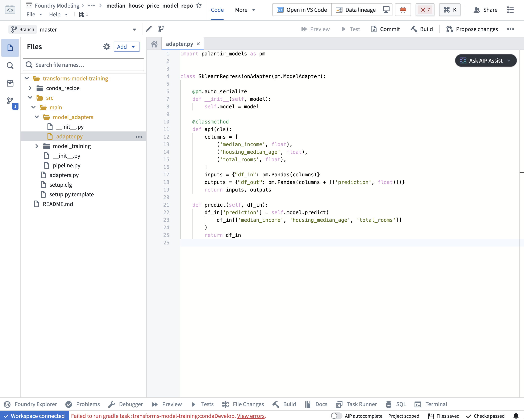Click Ask AIP Assist button
524x420 pixels.
point(485,60)
